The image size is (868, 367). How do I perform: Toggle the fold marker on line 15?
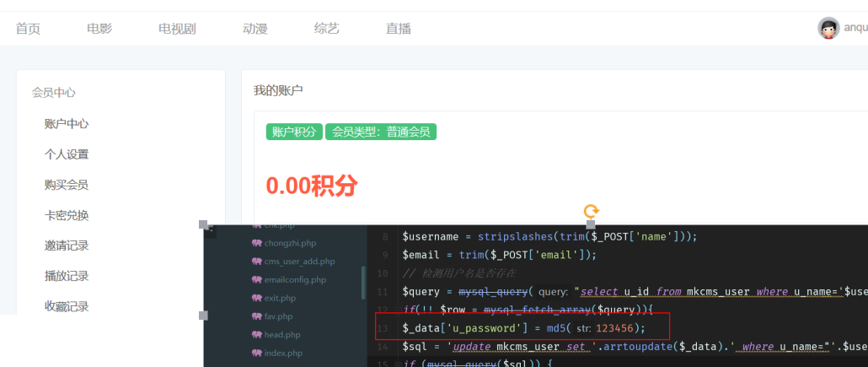(x=399, y=364)
